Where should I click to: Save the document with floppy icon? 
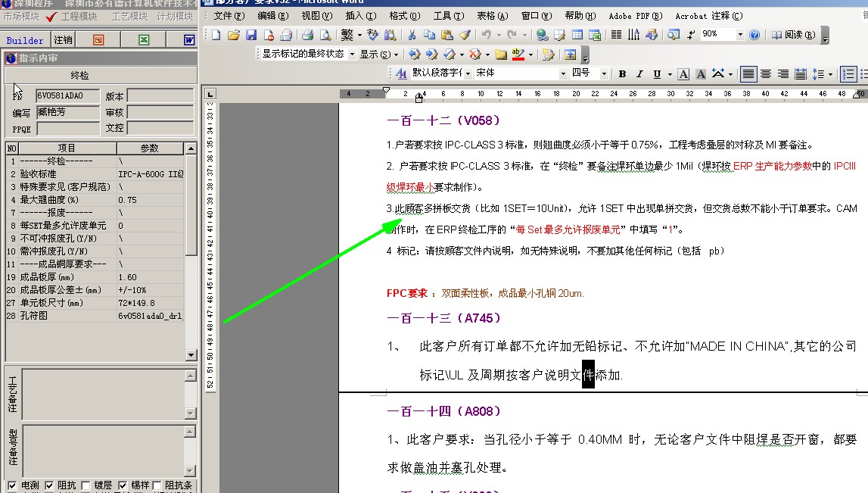click(250, 35)
